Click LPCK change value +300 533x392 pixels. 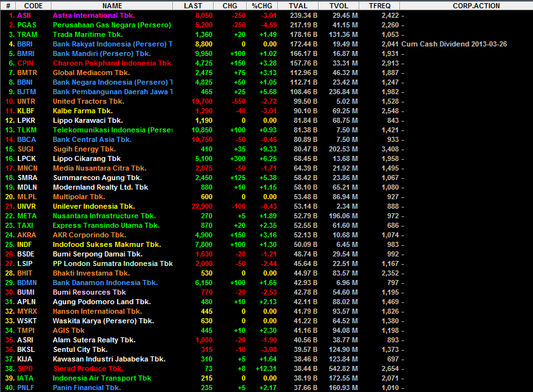tap(238, 158)
